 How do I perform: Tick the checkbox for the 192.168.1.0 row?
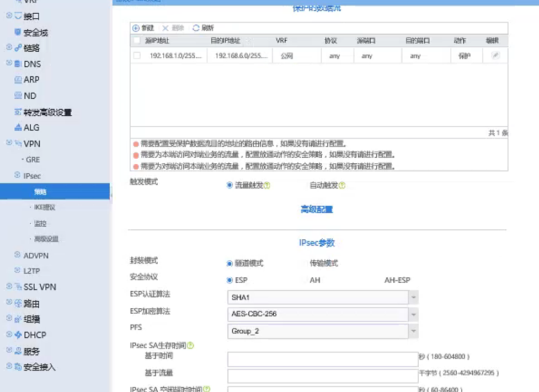click(x=137, y=56)
